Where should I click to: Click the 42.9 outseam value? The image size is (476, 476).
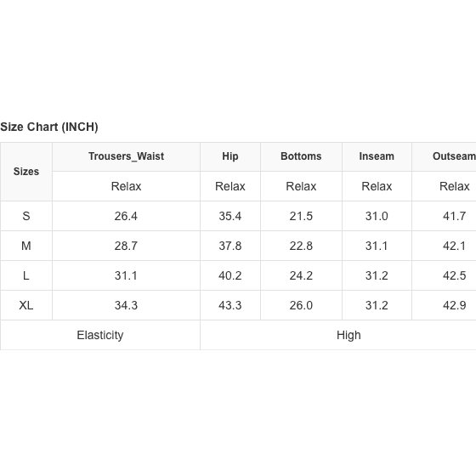(x=455, y=305)
